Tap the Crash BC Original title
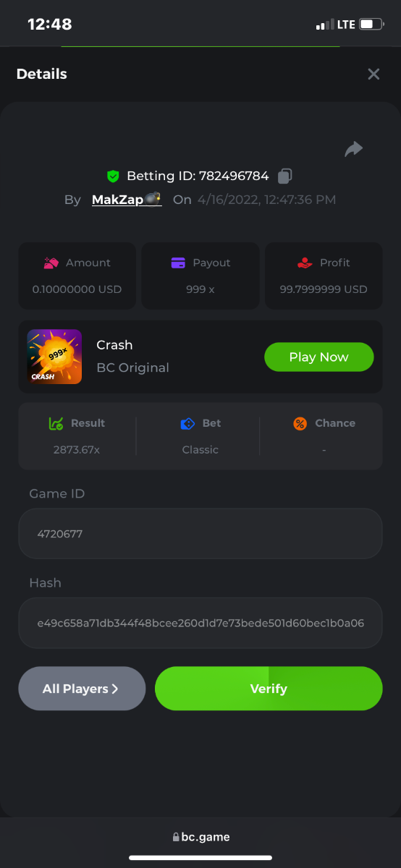 coord(132,356)
